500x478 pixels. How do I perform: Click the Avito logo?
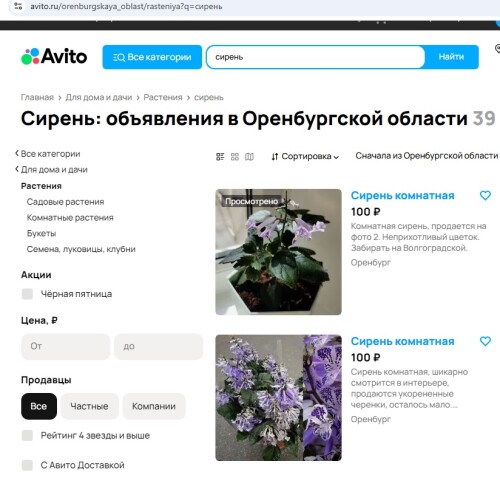tap(54, 56)
